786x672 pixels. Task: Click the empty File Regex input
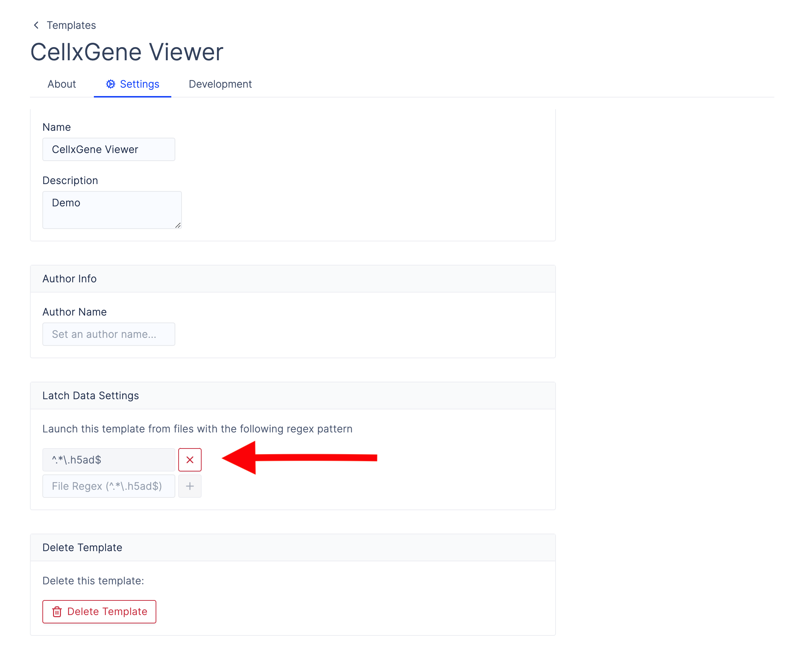pyautogui.click(x=109, y=486)
